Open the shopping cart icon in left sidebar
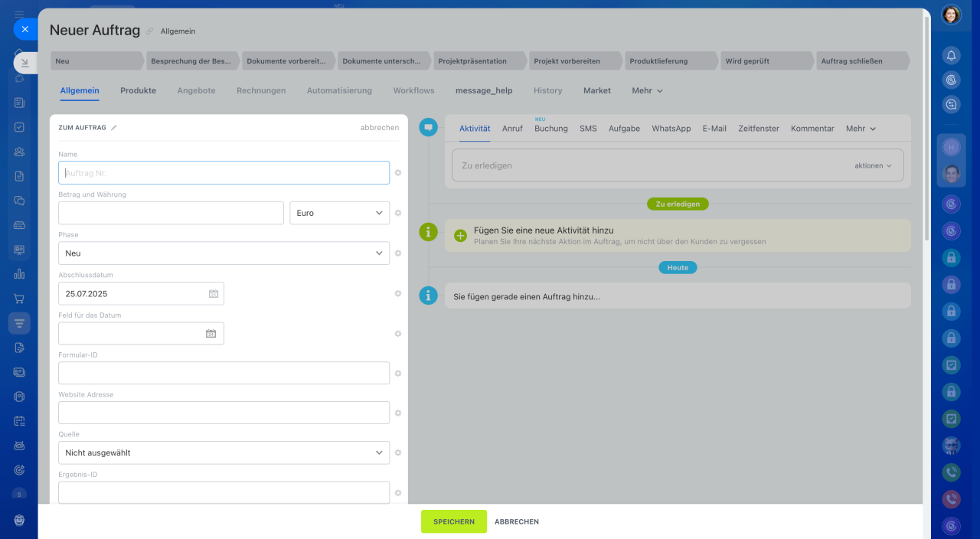The height and width of the screenshot is (539, 980). (x=19, y=299)
